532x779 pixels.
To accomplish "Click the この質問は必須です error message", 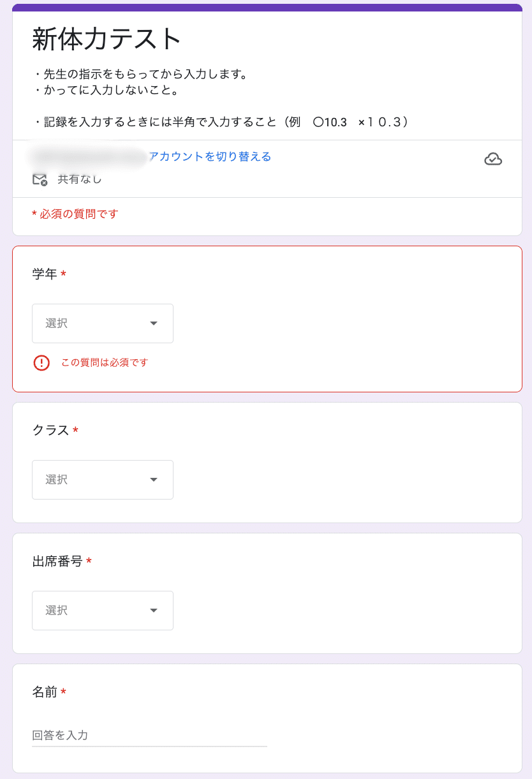I will click(x=105, y=362).
